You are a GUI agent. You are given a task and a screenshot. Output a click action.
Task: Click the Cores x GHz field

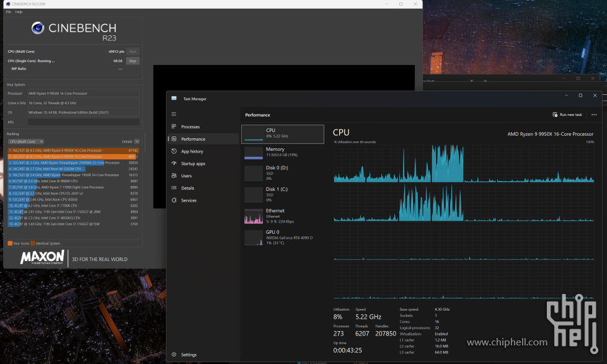click(83, 103)
